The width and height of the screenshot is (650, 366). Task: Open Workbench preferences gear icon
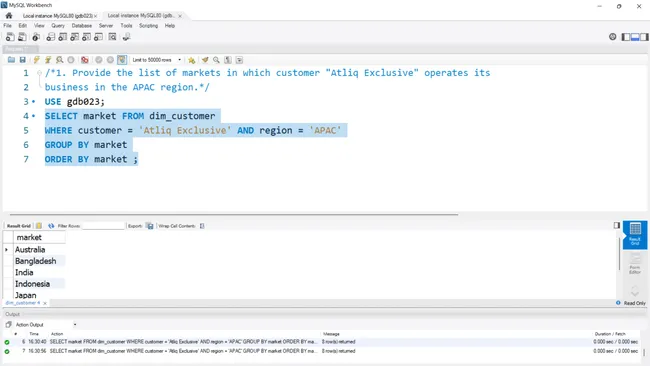click(x=613, y=37)
